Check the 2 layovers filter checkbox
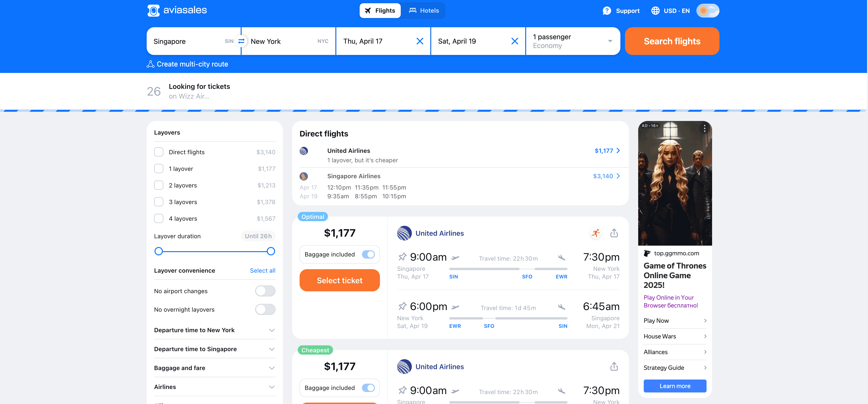Screen dimensions: 868x404 [x=159, y=185]
